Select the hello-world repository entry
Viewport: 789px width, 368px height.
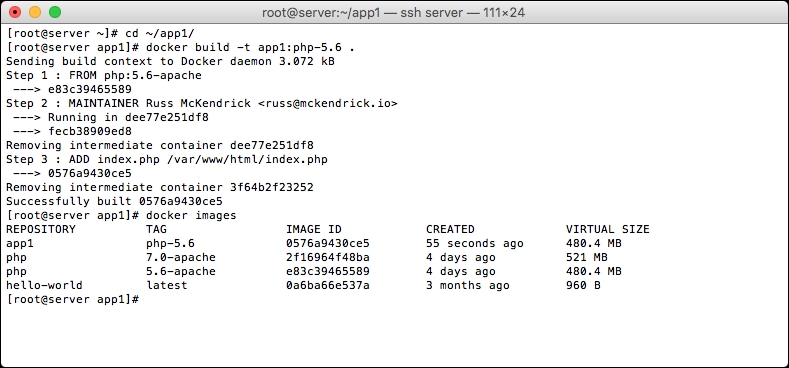point(44,285)
